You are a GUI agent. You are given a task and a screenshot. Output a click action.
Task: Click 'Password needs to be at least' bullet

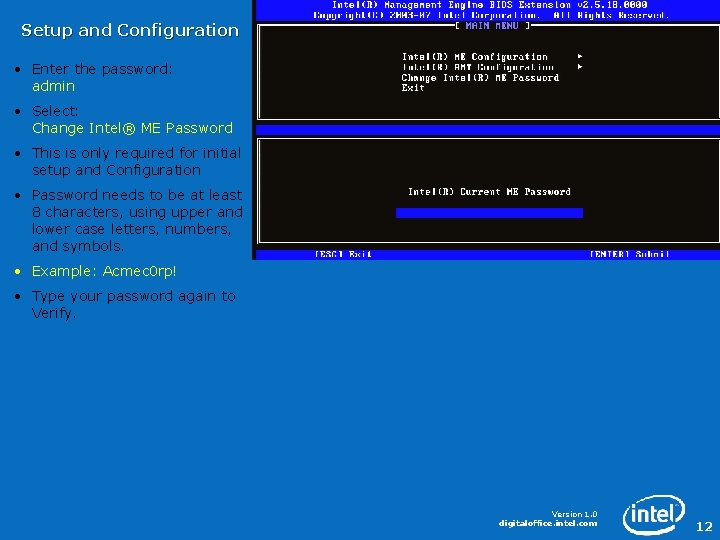pyautogui.click(x=137, y=220)
